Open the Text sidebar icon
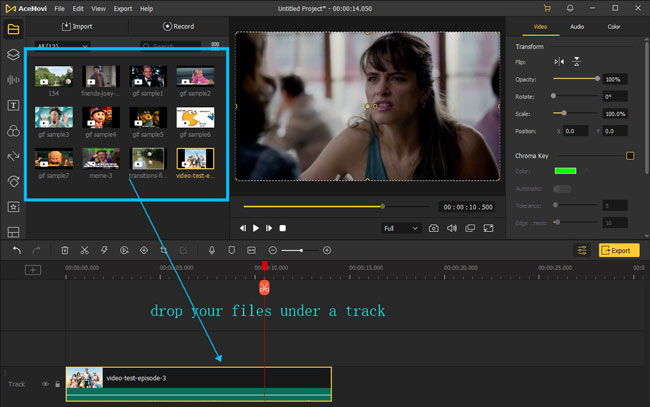The width and height of the screenshot is (650, 407). (x=13, y=105)
